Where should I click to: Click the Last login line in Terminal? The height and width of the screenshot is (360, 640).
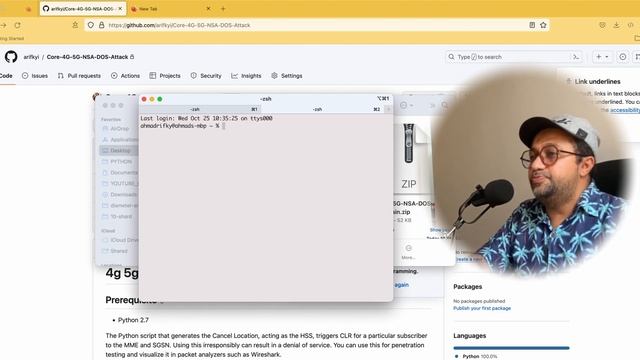click(206, 118)
